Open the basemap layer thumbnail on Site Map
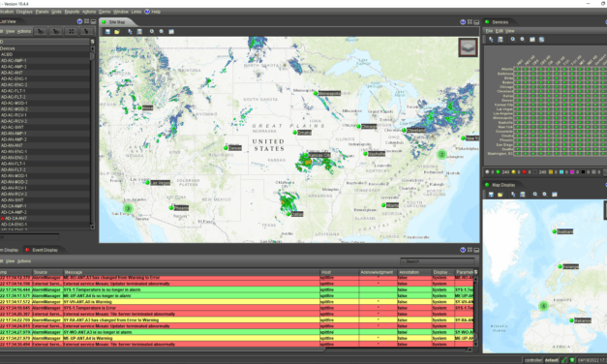Screen dimensions: 607x364 [468, 47]
